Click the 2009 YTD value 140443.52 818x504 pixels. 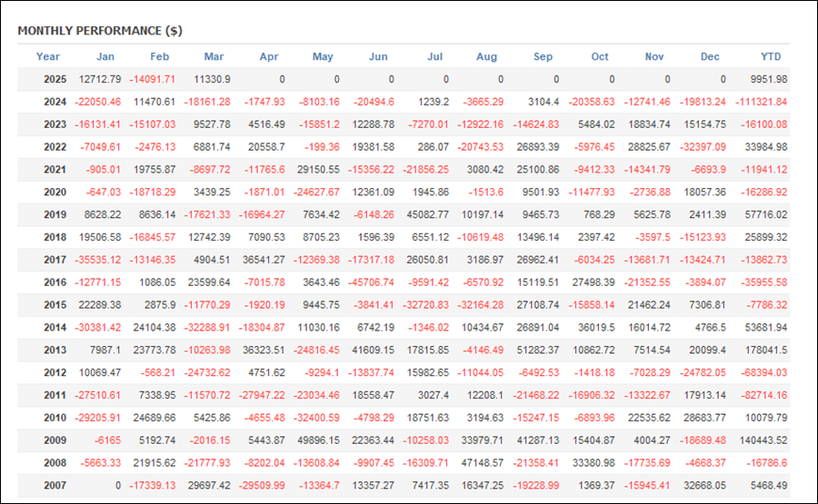pyautogui.click(x=763, y=440)
